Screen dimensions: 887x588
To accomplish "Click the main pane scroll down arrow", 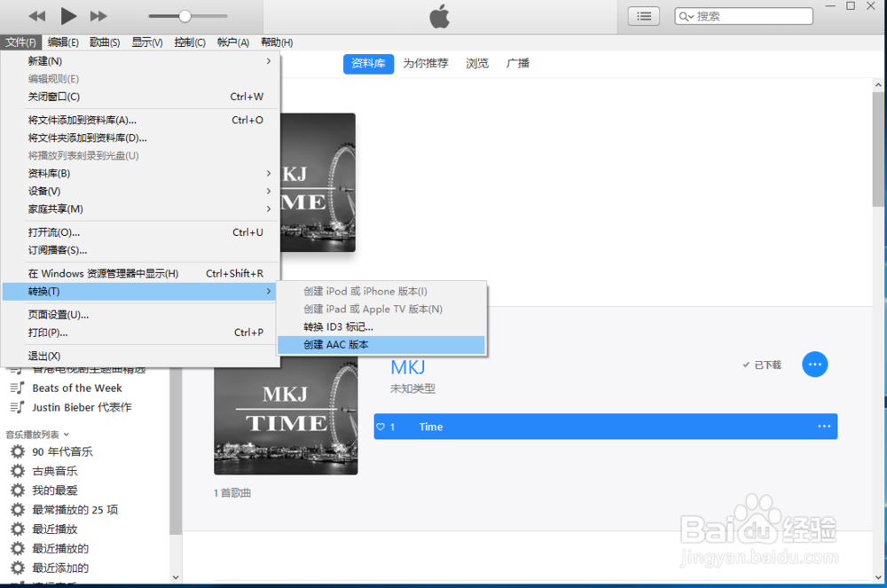I will point(878,577).
